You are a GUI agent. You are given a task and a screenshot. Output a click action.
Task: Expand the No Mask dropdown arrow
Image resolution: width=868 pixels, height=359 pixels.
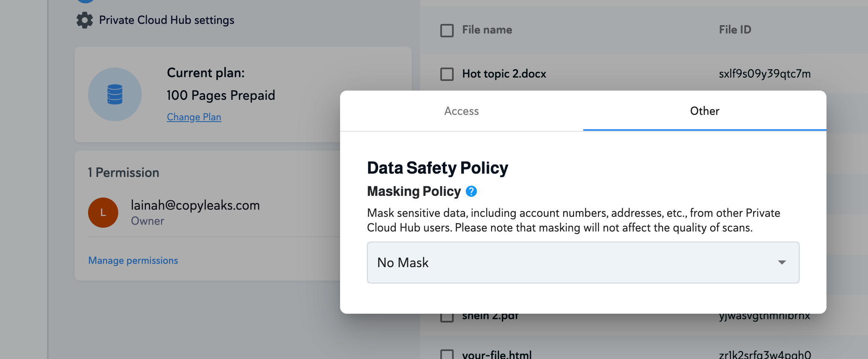point(782,263)
